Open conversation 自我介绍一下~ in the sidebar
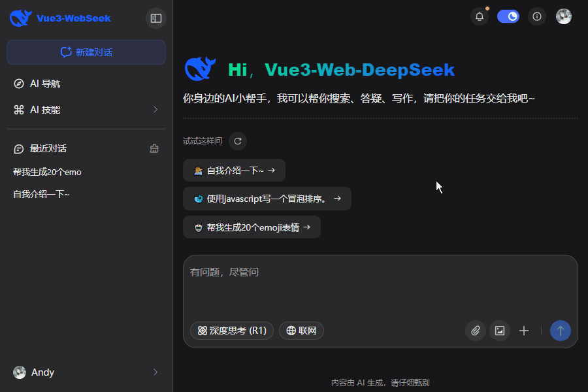This screenshot has width=588, height=392. [x=41, y=194]
